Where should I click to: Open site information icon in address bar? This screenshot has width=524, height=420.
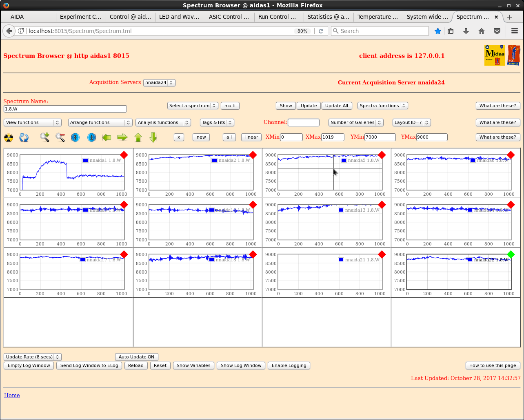[x=21, y=31]
